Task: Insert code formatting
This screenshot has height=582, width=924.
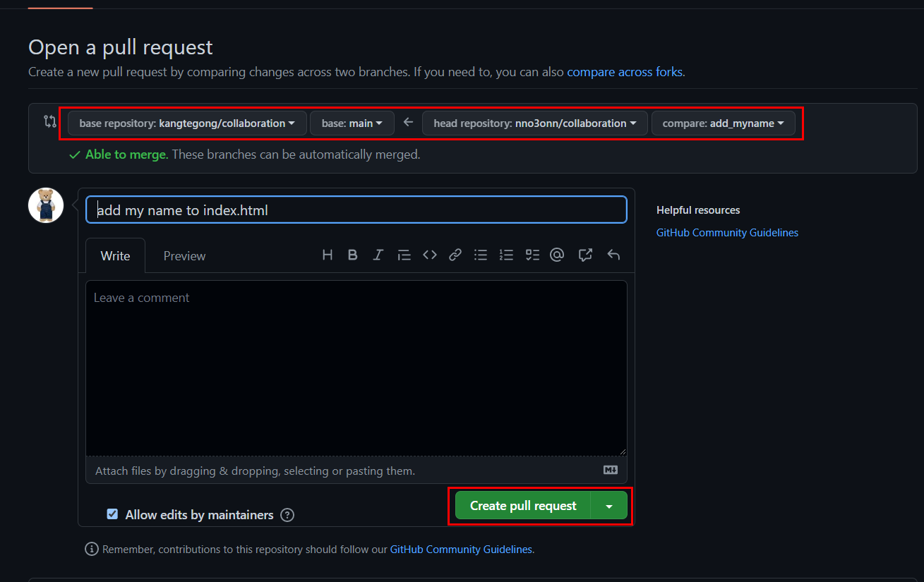Action: 430,255
